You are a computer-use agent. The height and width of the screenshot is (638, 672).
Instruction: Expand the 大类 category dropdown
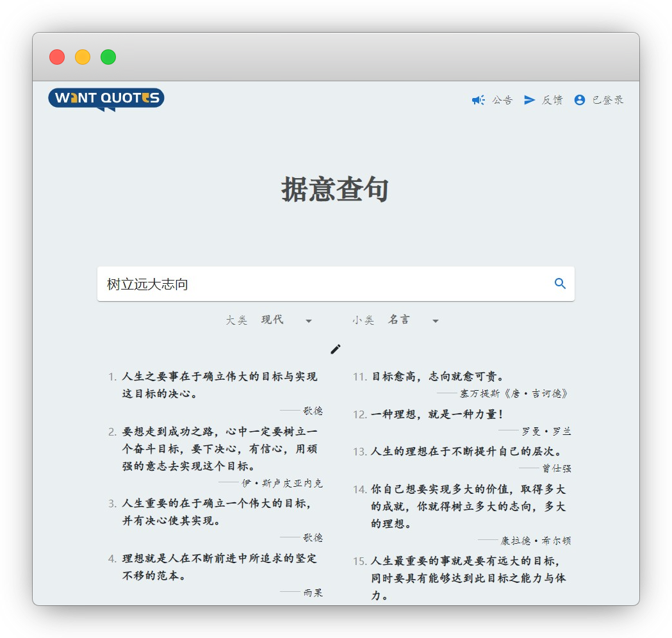coord(309,320)
